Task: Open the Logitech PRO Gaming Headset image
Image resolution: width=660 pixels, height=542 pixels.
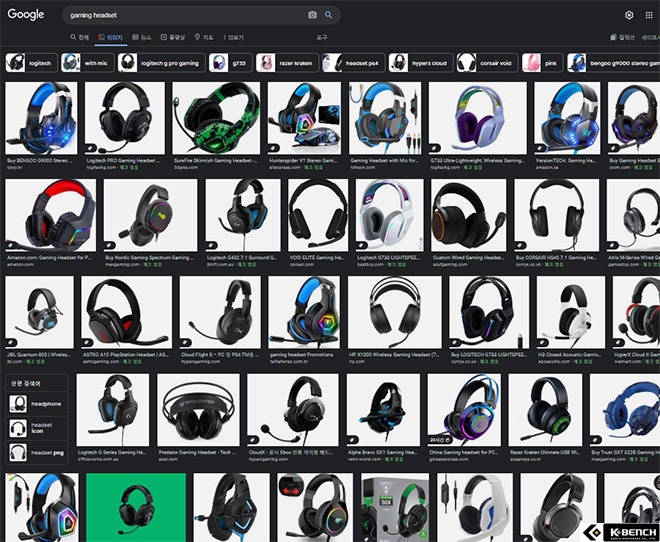Action: [x=125, y=118]
